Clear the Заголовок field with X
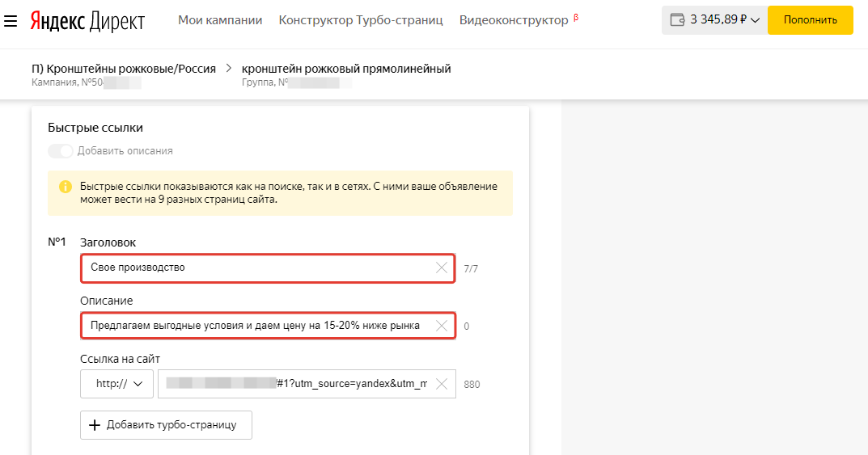Screen dimensions: 868x455 click(x=442, y=268)
